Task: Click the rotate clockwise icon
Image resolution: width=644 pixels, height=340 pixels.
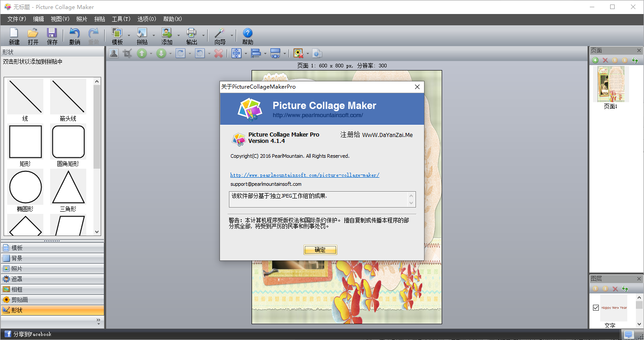Action: click(x=180, y=53)
